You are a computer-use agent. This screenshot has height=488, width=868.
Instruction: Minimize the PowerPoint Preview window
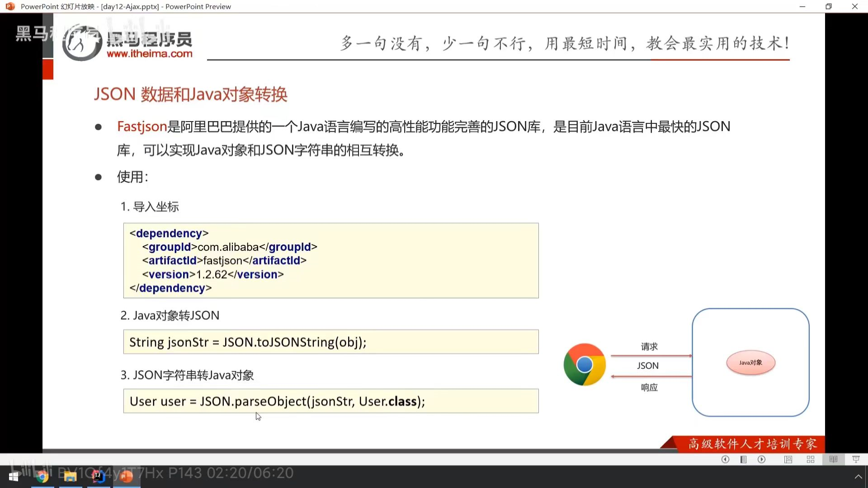(802, 6)
